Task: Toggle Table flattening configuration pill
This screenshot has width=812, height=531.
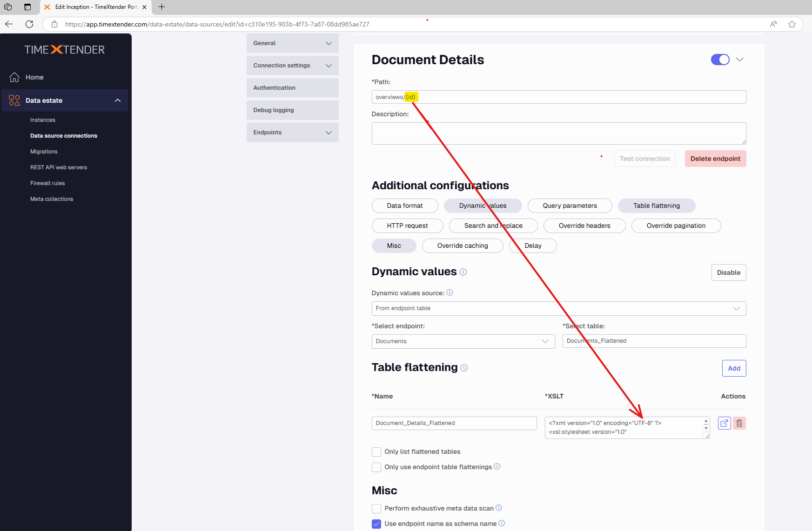Action: pos(657,206)
